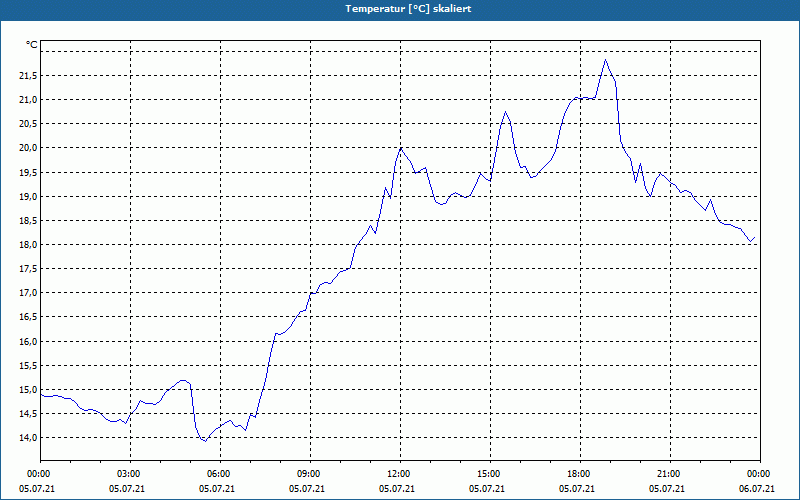Pick the 16,5 y-axis label

tap(28, 317)
